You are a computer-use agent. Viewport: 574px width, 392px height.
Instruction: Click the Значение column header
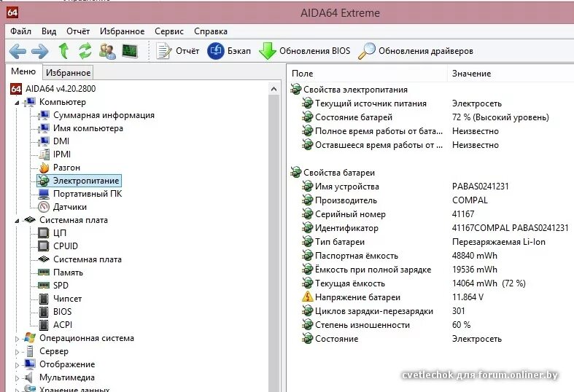511,74
